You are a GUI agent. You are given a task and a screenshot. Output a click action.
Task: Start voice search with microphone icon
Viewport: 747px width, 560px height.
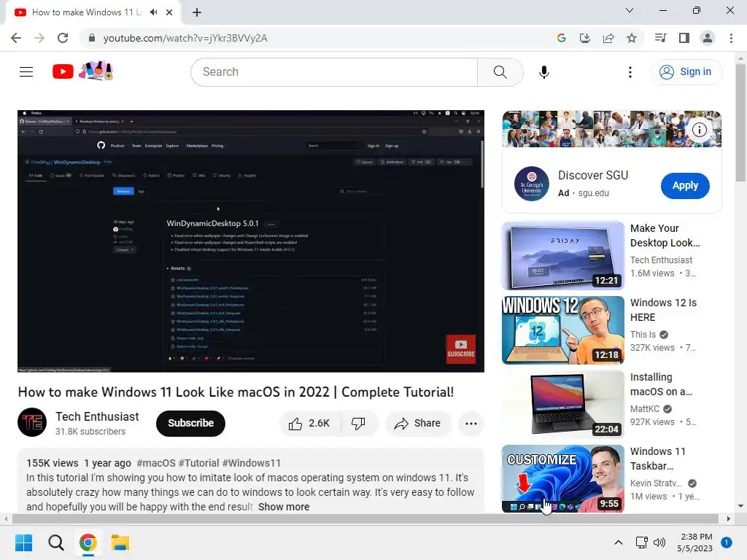click(543, 72)
